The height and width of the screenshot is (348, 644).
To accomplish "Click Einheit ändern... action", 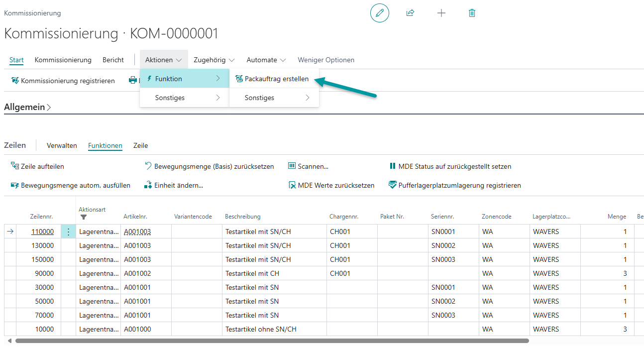I will [174, 185].
